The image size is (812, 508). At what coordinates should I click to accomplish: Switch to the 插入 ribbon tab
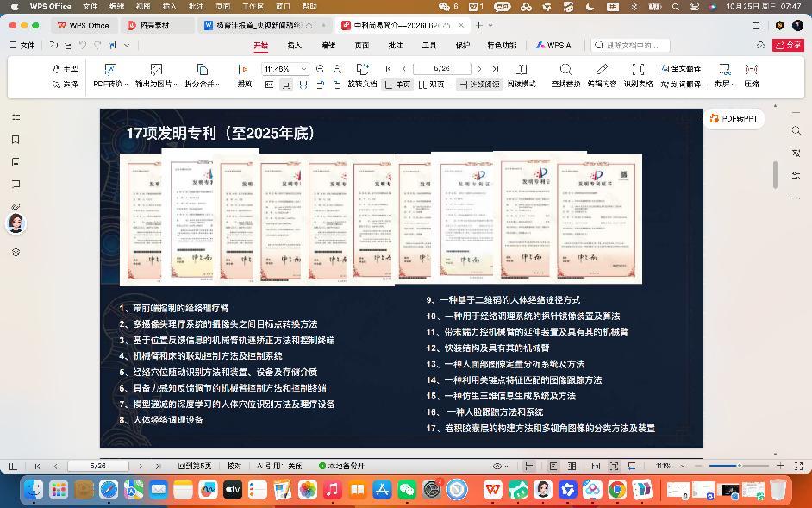coord(294,46)
